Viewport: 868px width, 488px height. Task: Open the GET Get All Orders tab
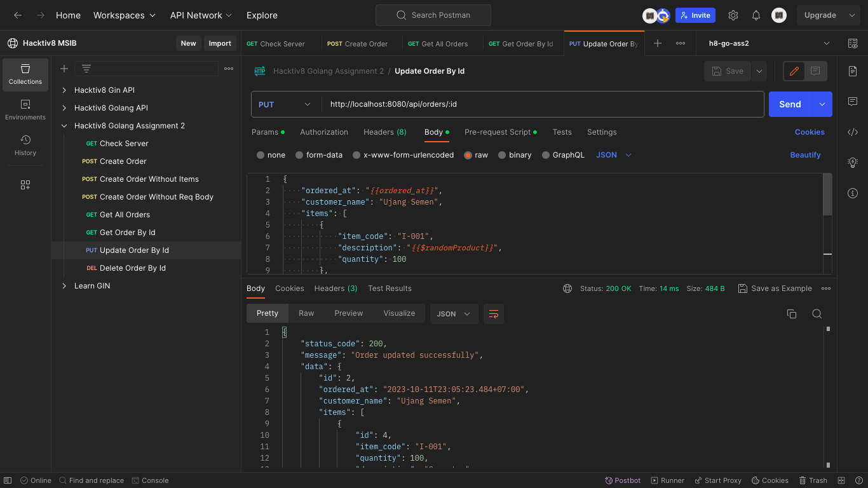pos(438,44)
